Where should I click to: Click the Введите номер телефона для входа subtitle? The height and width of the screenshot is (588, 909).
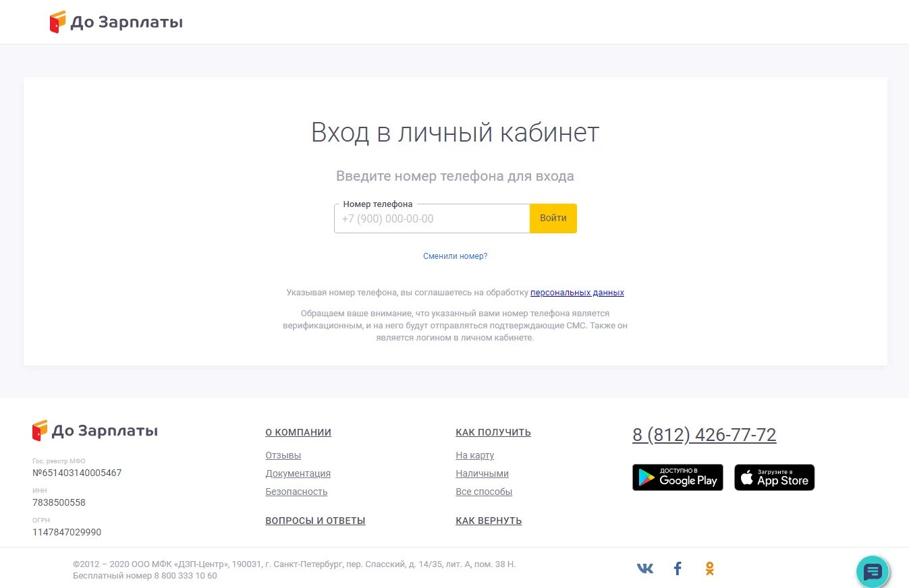pos(455,177)
